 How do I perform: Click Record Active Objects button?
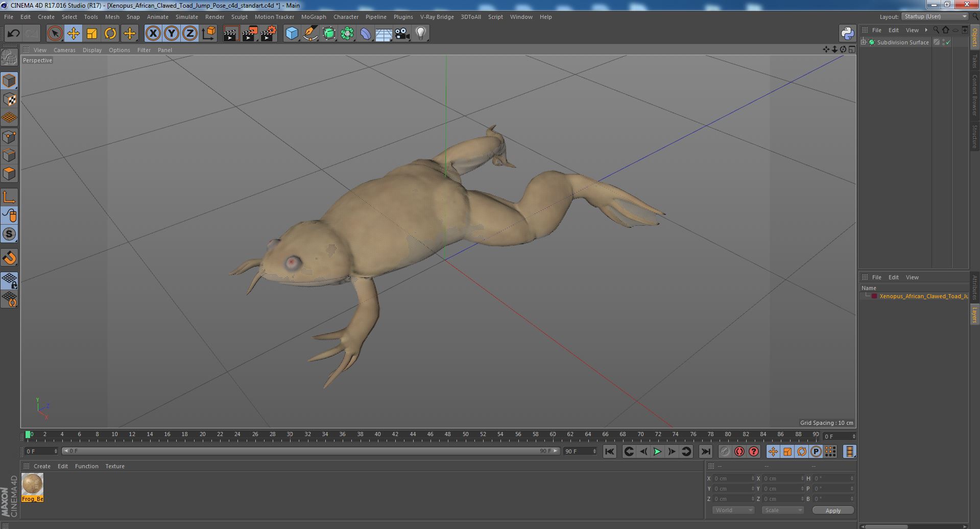coord(725,451)
